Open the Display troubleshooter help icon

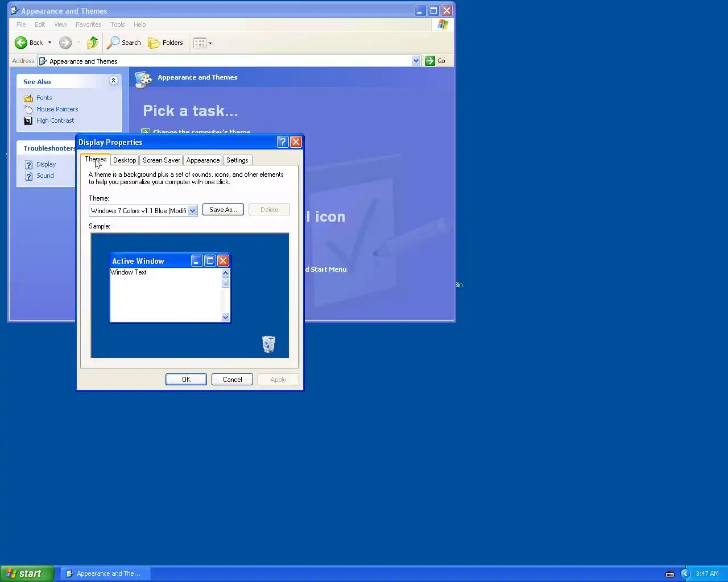[x=28, y=164]
